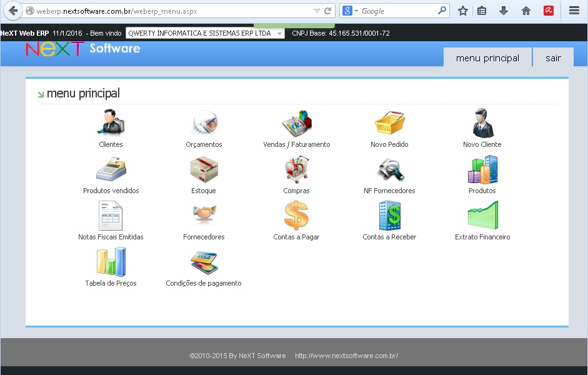Click the browser back arrow button

(13, 11)
